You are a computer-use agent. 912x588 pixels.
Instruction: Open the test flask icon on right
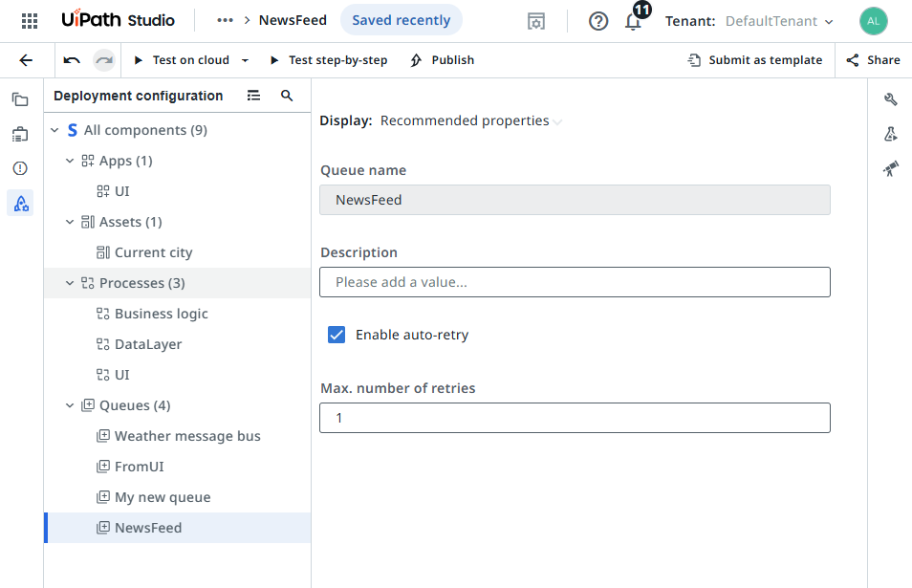[890, 135]
